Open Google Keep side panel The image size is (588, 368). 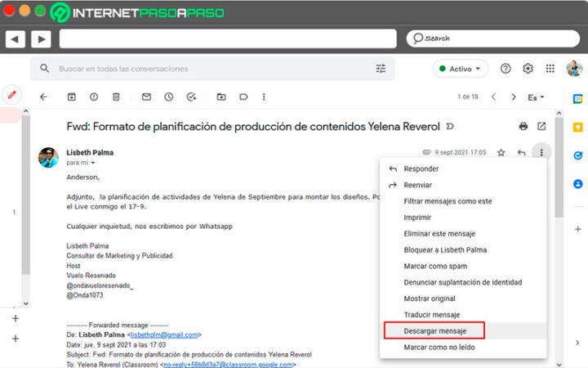(578, 128)
